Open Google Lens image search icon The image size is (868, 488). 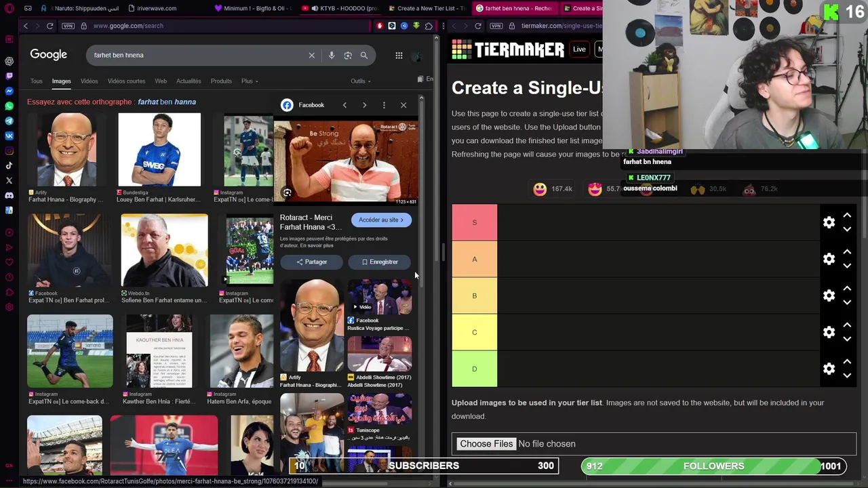tap(348, 56)
